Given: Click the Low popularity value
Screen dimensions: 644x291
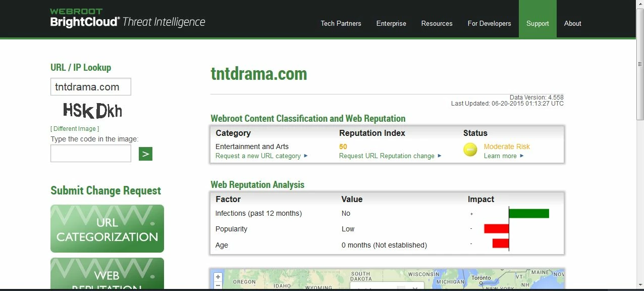Looking at the screenshot, I should coord(348,229).
